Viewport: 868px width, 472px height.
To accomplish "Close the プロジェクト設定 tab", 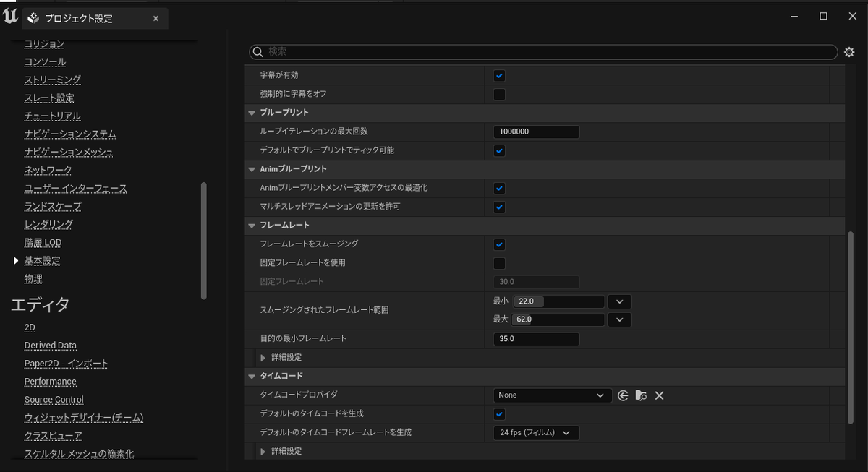I will coord(156,19).
